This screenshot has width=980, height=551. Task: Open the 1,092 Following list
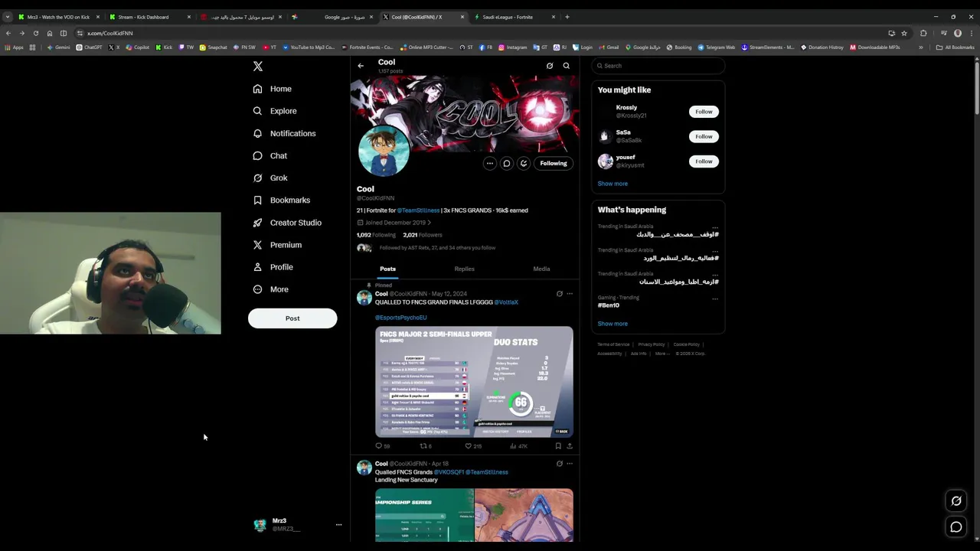click(376, 235)
